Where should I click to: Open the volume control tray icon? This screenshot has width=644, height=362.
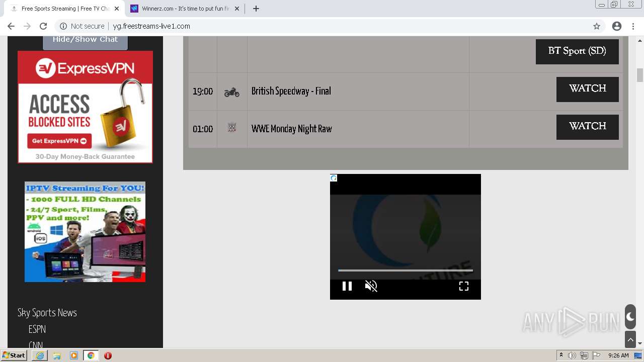[572, 355]
